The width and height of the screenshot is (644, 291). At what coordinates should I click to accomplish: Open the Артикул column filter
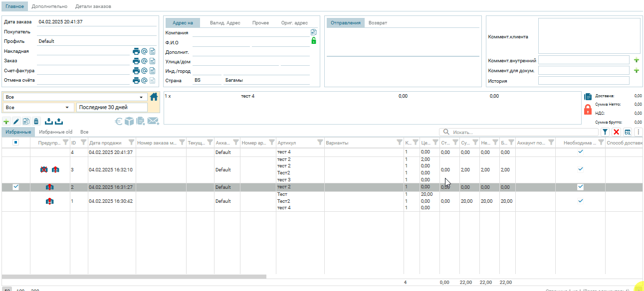coord(320,143)
